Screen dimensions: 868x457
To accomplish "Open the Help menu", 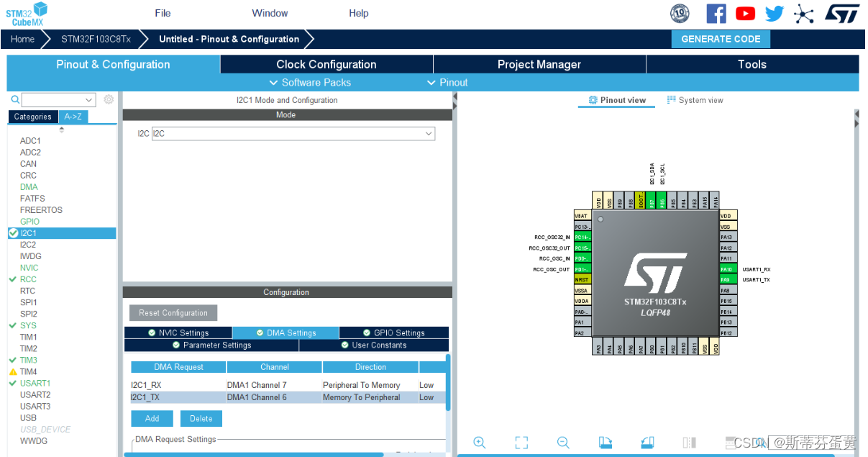I will point(358,13).
